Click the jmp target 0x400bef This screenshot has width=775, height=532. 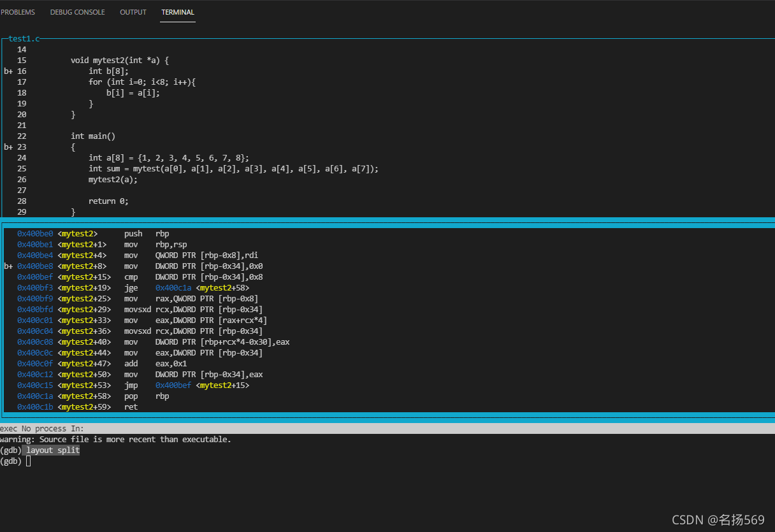(x=173, y=385)
